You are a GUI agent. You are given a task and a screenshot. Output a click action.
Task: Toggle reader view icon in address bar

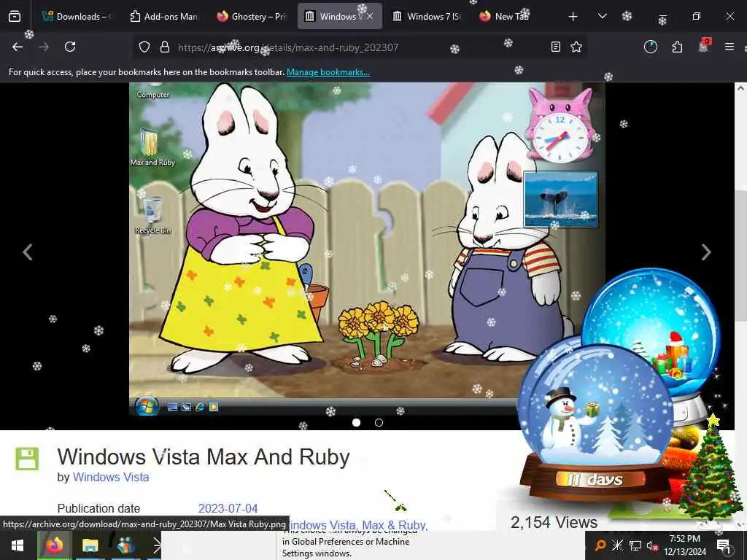click(x=555, y=47)
